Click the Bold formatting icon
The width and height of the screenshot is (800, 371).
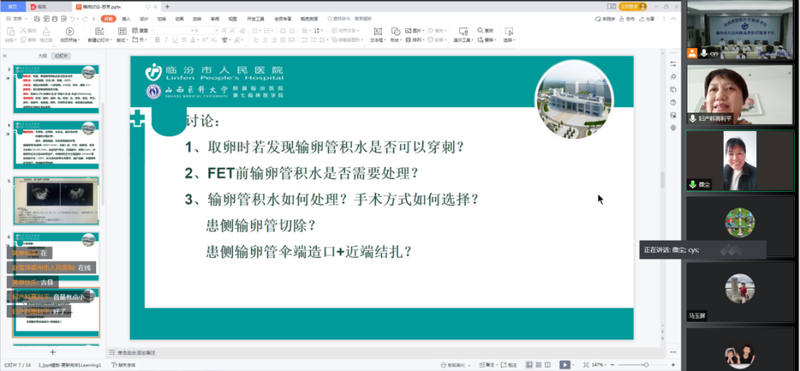click(x=157, y=40)
